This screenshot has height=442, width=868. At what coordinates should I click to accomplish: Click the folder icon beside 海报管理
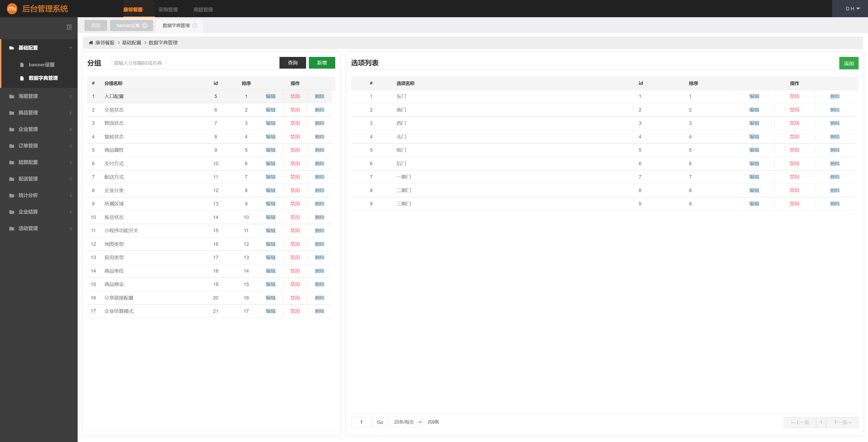pyautogui.click(x=11, y=96)
